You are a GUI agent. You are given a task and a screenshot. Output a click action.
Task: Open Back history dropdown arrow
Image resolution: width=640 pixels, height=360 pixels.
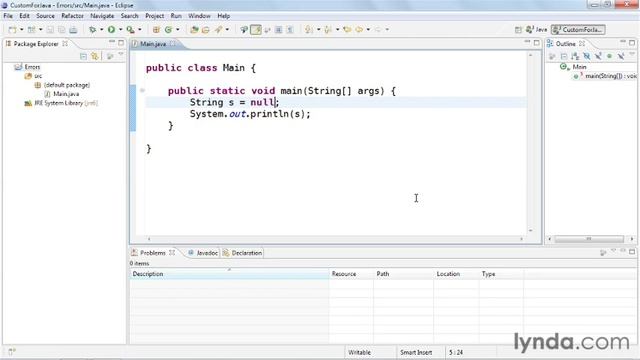pyautogui.click(x=368, y=30)
